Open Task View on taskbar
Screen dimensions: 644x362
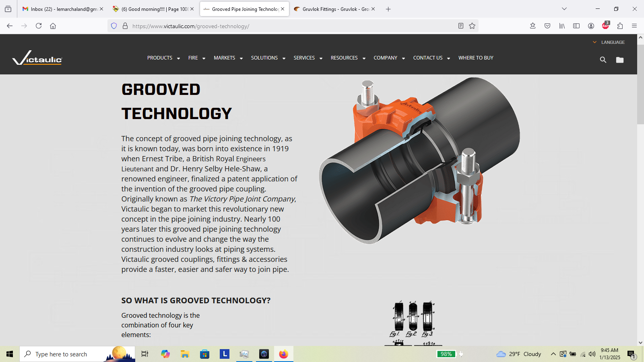click(x=145, y=354)
